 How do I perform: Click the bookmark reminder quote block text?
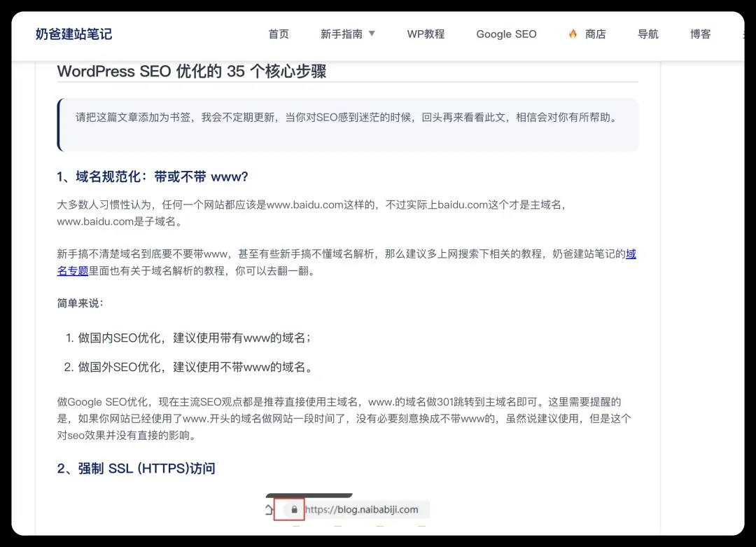pyautogui.click(x=346, y=117)
